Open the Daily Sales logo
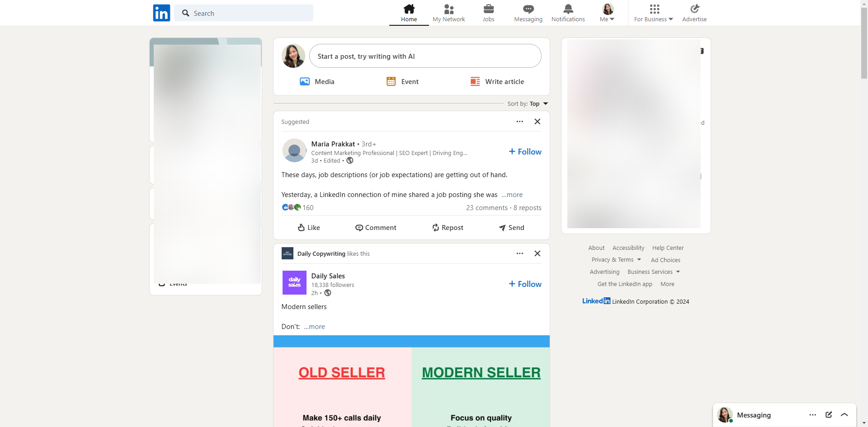The width and height of the screenshot is (868, 427). [294, 282]
